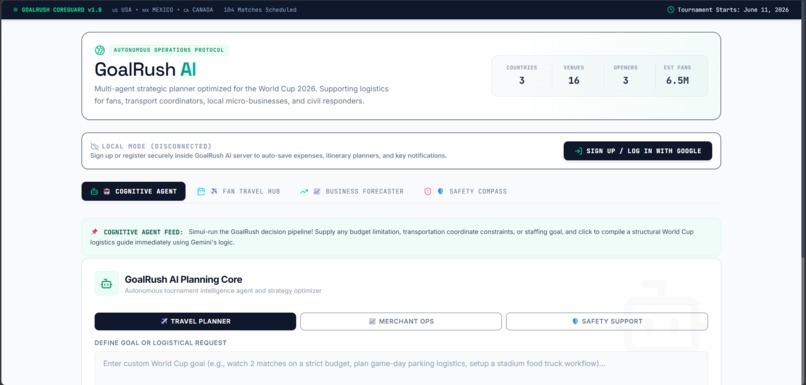Click the Define Goal or Logistical Request label

pos(161,343)
